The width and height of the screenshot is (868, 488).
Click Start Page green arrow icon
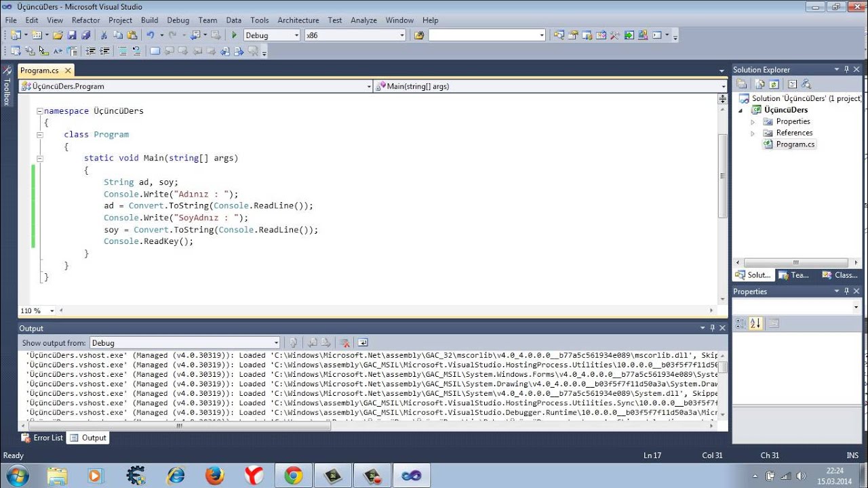[629, 35]
